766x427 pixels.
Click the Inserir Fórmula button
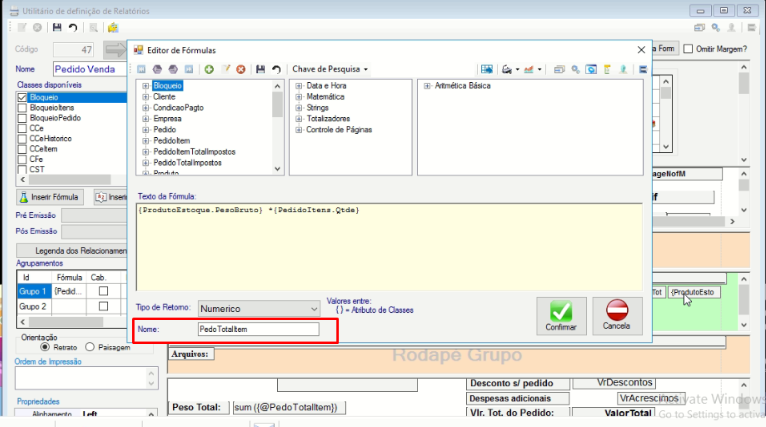point(49,197)
